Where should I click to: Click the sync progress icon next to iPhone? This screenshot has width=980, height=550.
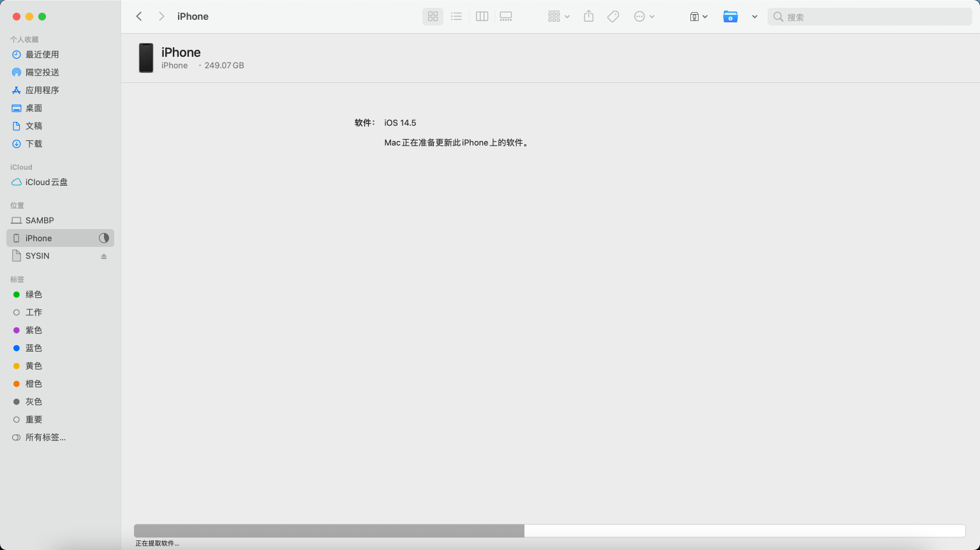pos(104,238)
